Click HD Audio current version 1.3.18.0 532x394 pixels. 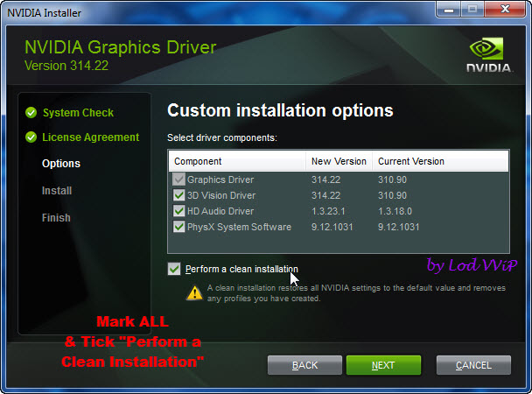pyautogui.click(x=395, y=211)
